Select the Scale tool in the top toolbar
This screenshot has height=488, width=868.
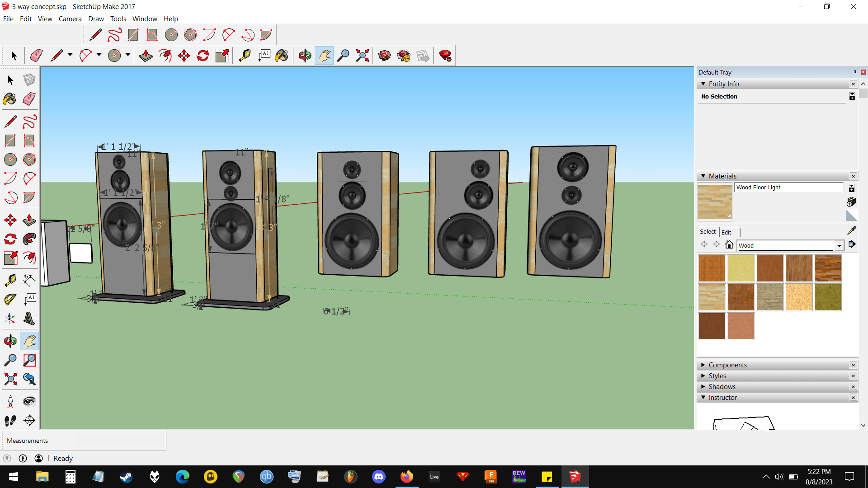[222, 56]
